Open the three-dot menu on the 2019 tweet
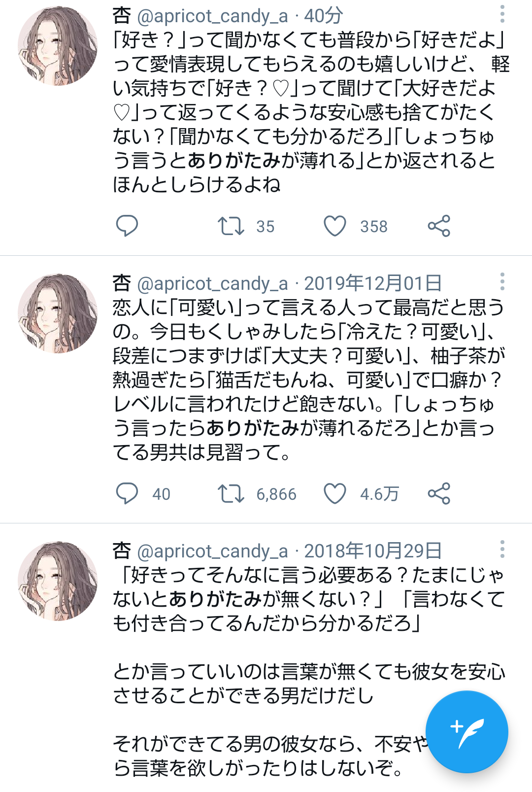 point(501,282)
